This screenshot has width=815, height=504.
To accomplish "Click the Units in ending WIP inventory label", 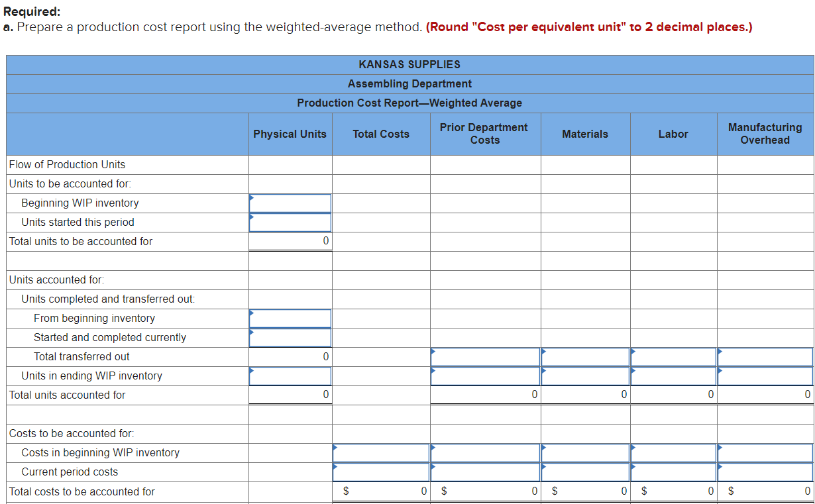I will point(91,376).
